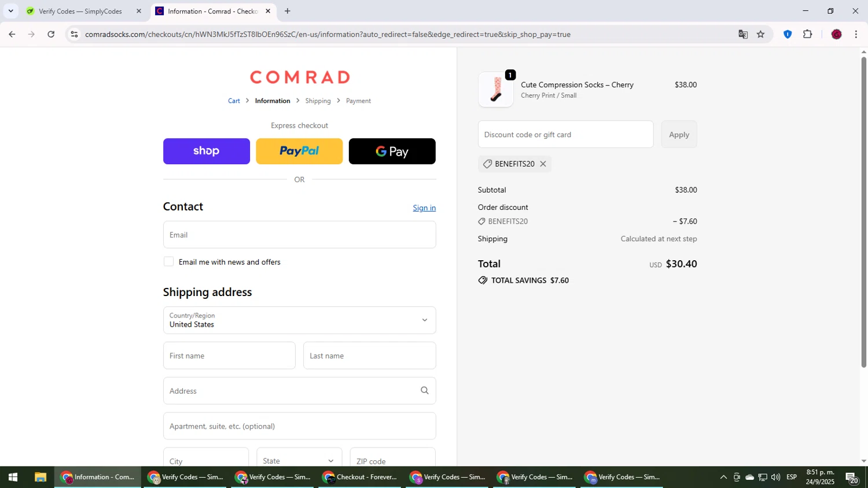Open the Google Translate page icon
This screenshot has width=868, height=488.
point(743,35)
